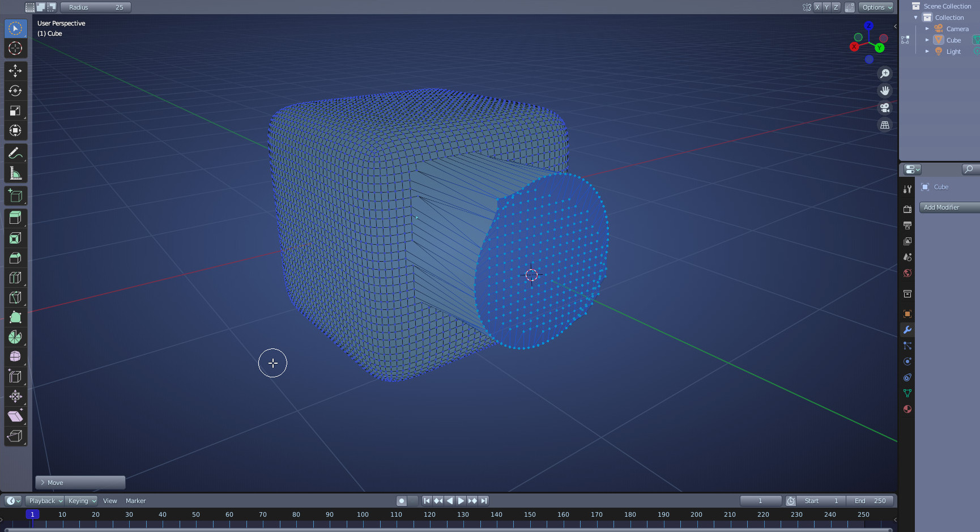The image size is (980, 532).
Task: Toggle Y axis mirror
Action: pos(826,7)
